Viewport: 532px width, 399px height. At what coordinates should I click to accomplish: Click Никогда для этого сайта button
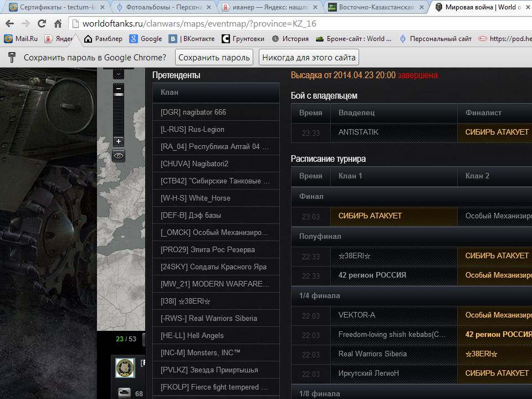coord(309,57)
